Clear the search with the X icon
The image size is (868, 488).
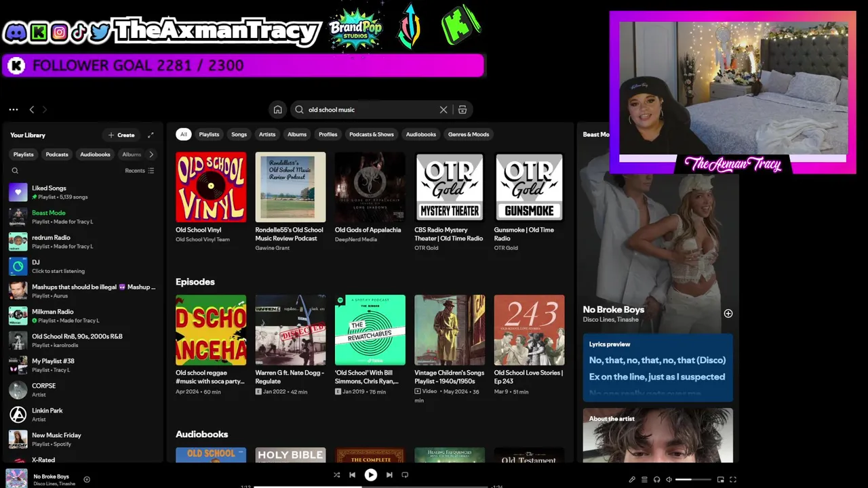443,109
